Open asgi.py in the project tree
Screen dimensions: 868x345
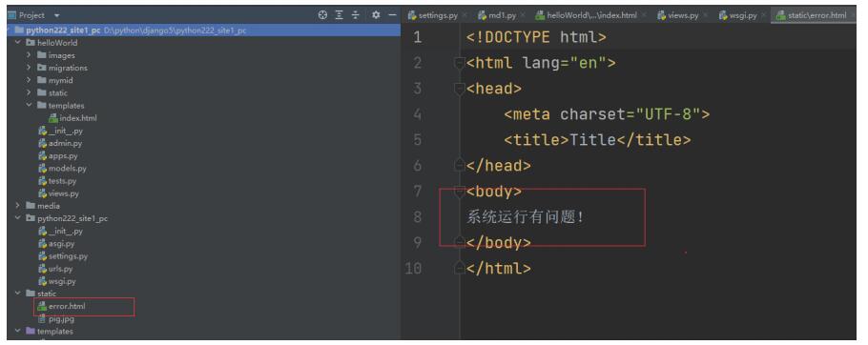[56, 243]
